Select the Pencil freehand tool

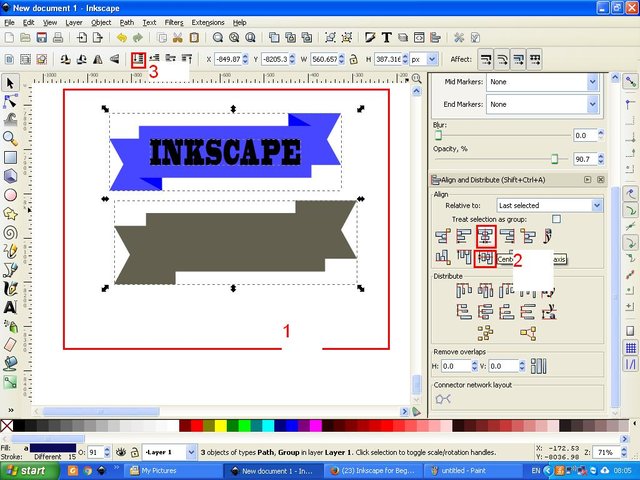click(x=10, y=251)
